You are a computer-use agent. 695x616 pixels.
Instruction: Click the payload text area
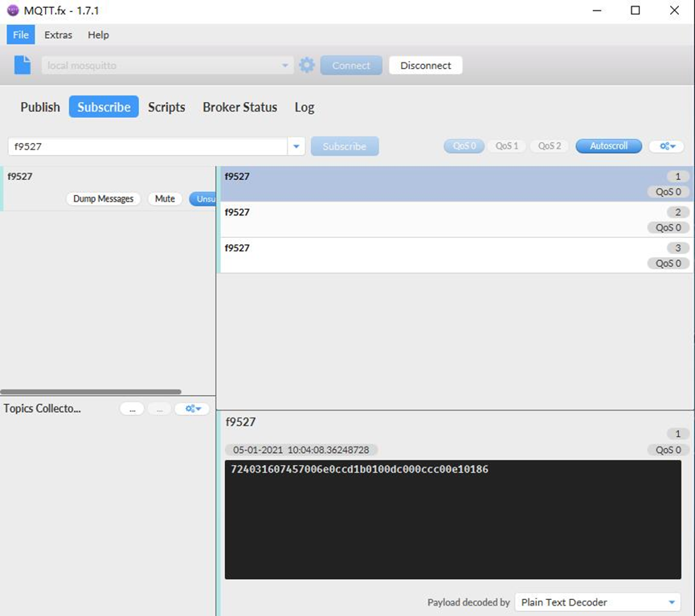pos(452,520)
